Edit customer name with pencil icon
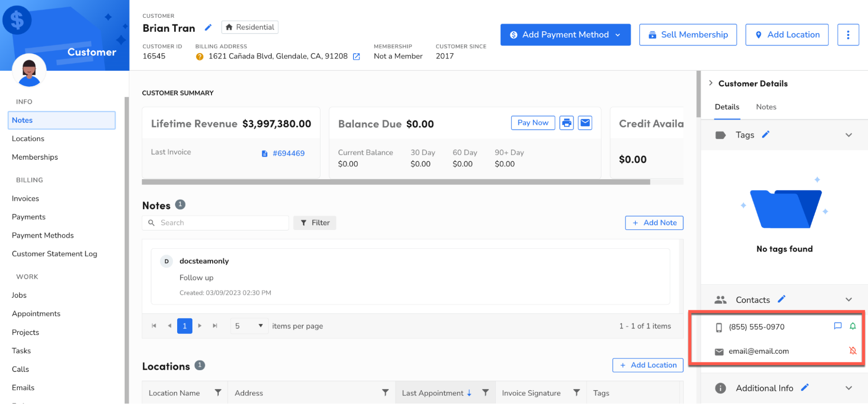The image size is (868, 404). click(208, 28)
